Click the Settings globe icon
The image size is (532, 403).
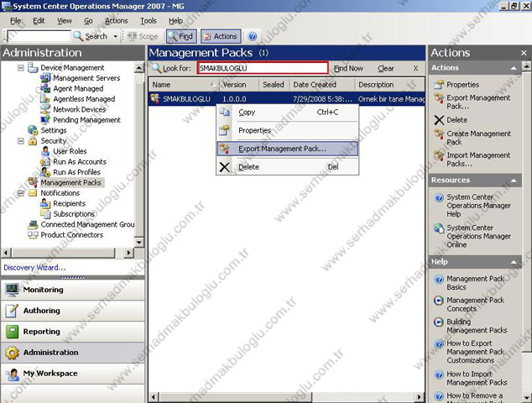coord(33,130)
